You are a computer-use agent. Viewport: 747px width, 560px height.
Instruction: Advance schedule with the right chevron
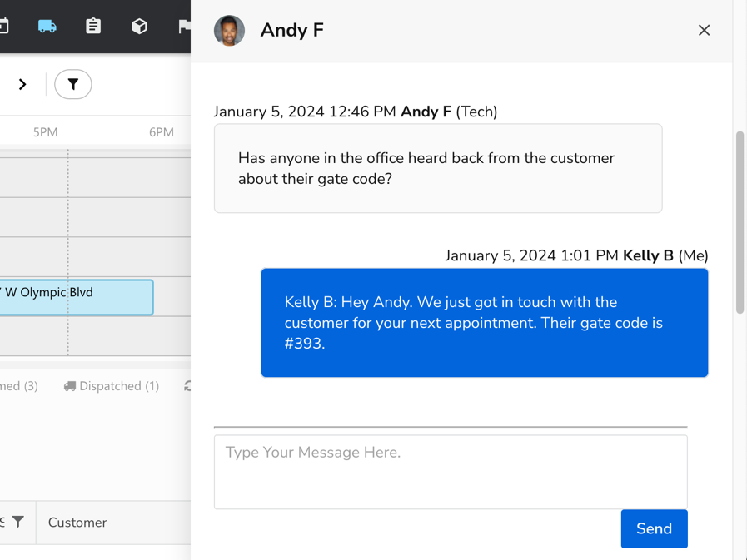tap(22, 84)
